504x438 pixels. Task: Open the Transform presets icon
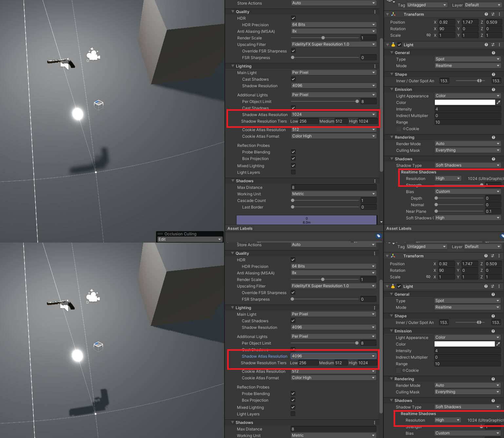[x=493, y=14]
